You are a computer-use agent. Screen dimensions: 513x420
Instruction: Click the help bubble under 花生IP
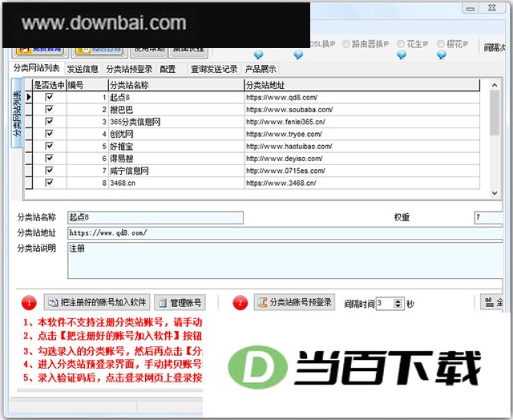(402, 55)
